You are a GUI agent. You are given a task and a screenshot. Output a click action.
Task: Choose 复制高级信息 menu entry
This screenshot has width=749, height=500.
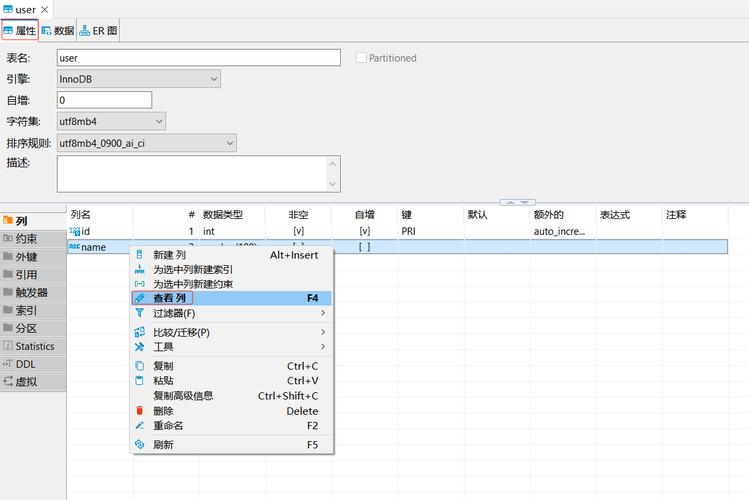[x=231, y=396]
